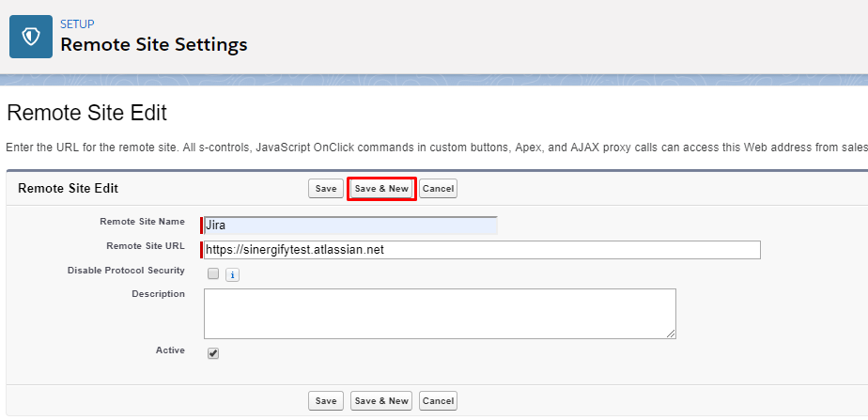Click the Active field label
Screen dimensions: 868x420
[x=171, y=350]
